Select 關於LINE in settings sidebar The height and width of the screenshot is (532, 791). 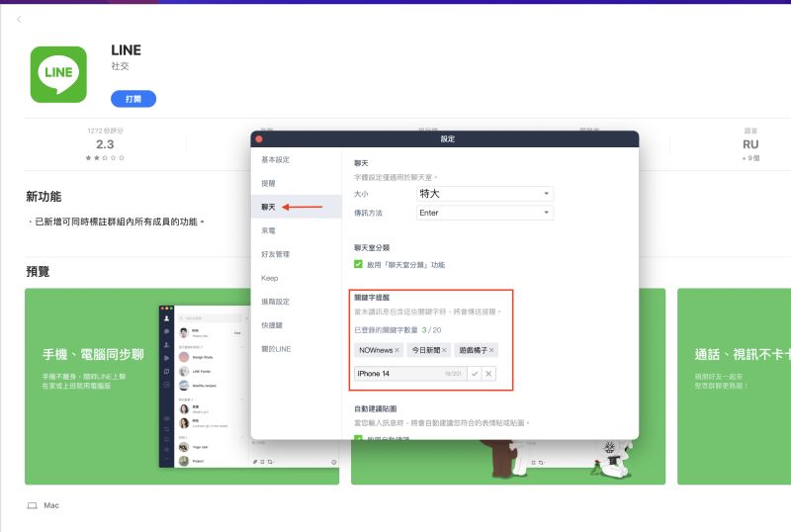tap(296, 349)
